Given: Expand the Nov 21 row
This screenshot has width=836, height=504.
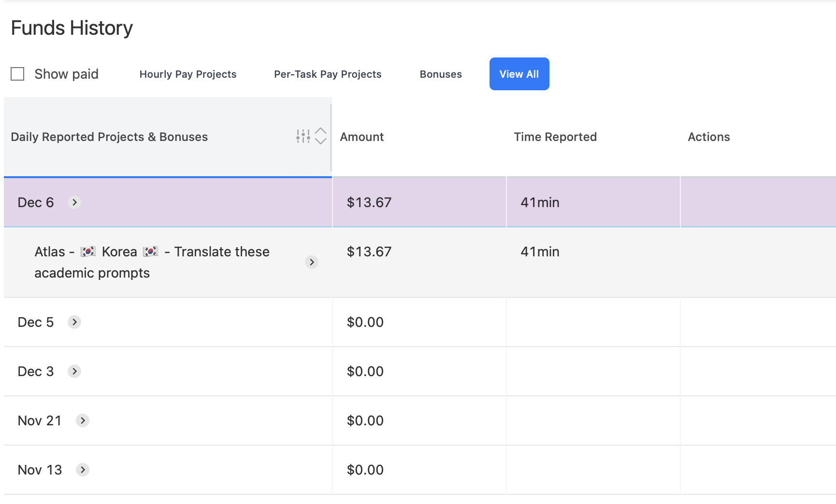Looking at the screenshot, I should [83, 420].
